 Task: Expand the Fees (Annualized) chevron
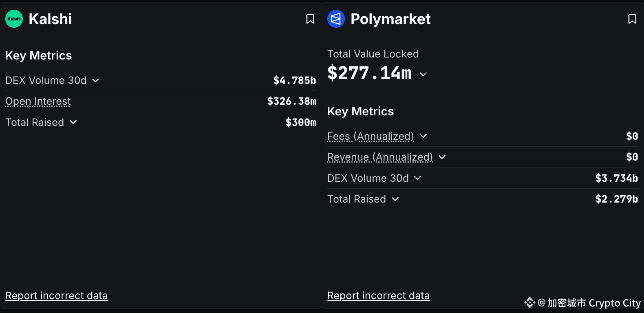tap(423, 136)
